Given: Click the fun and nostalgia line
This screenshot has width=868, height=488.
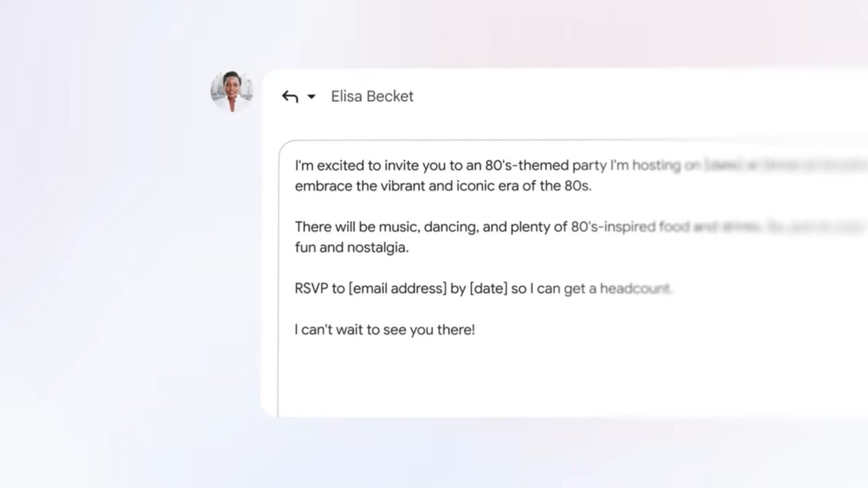Looking at the screenshot, I should tap(353, 247).
